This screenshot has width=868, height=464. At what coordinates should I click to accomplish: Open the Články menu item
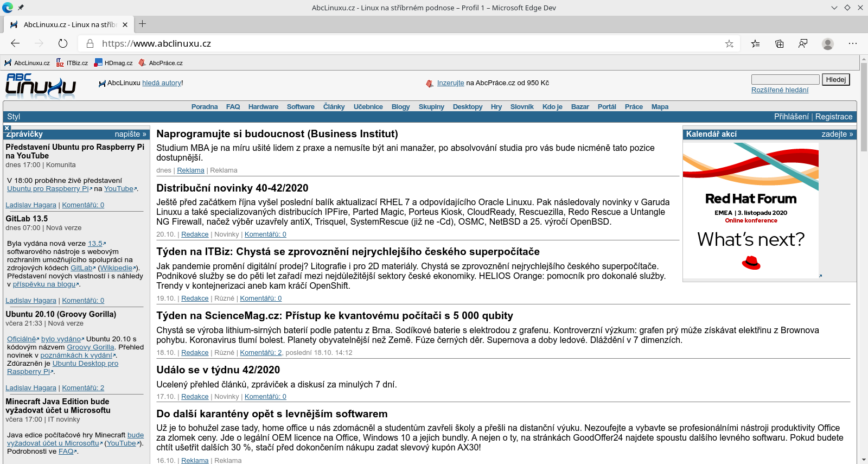(x=334, y=107)
